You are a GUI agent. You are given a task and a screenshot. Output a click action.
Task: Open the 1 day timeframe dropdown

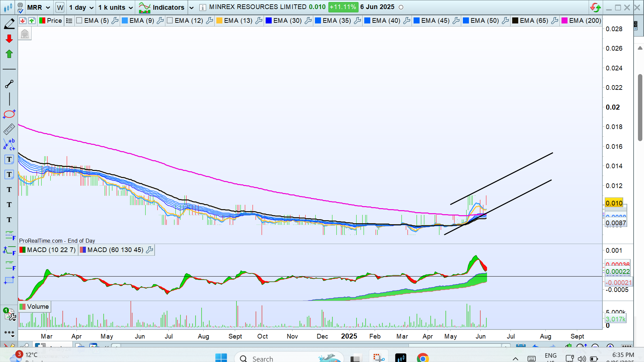[92, 8]
